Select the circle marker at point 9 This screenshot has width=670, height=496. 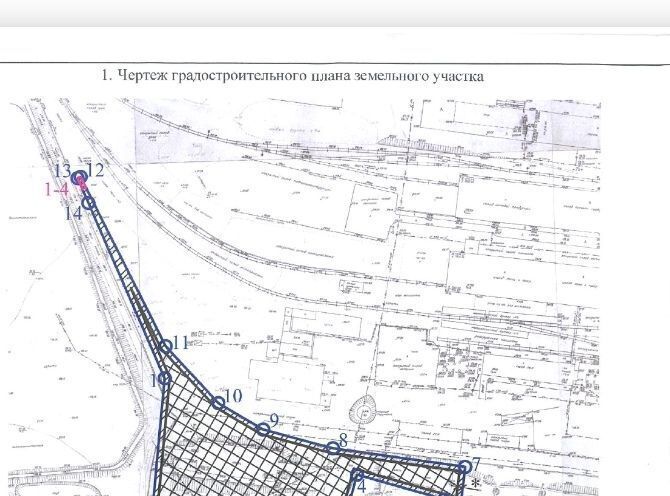262,429
